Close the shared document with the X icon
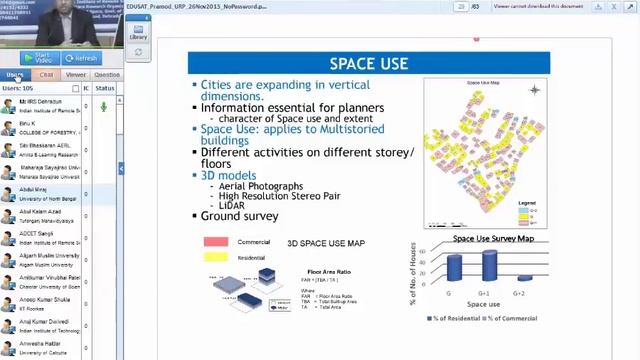This screenshot has width=640, height=360. click(x=613, y=7)
